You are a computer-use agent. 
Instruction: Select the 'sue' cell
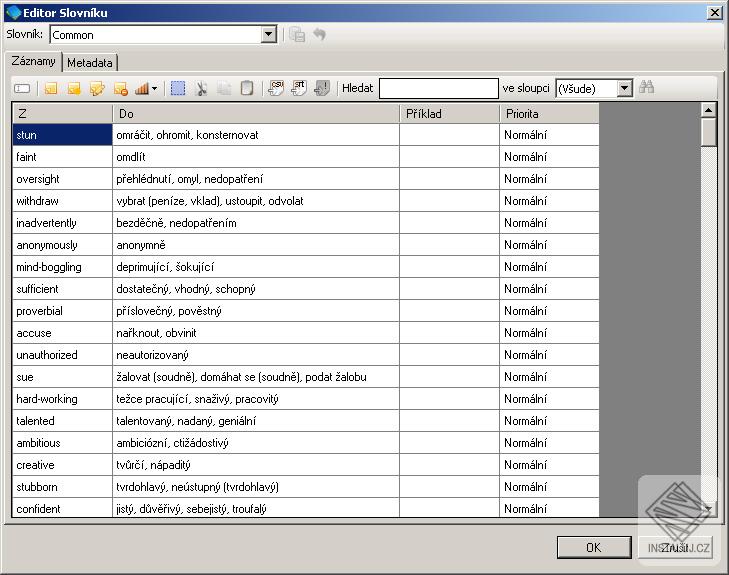[x=62, y=377]
